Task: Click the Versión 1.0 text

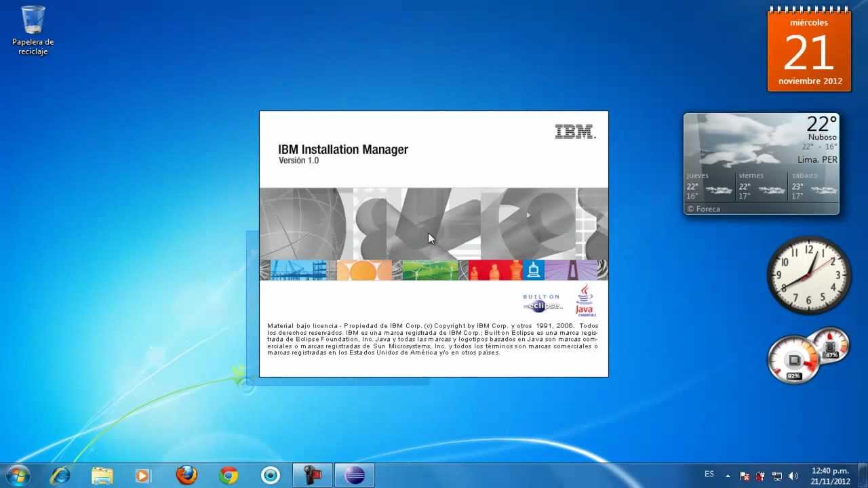Action: (298, 161)
